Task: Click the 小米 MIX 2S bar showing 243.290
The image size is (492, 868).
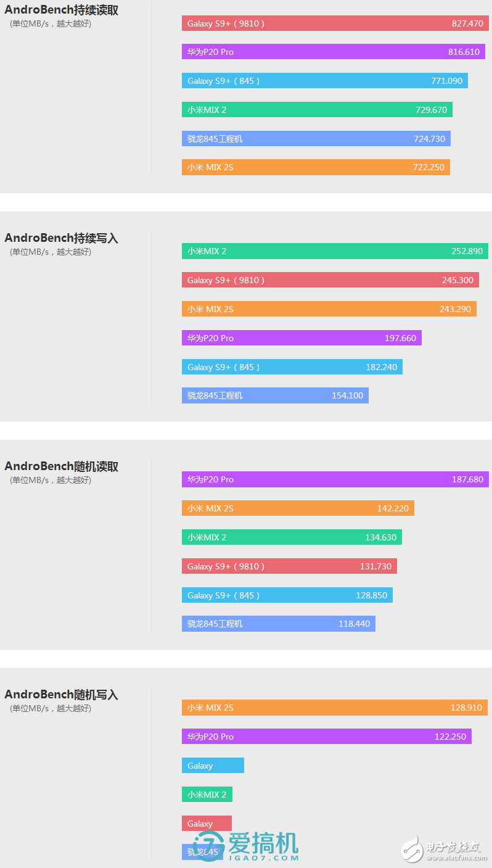Action: coord(329,309)
